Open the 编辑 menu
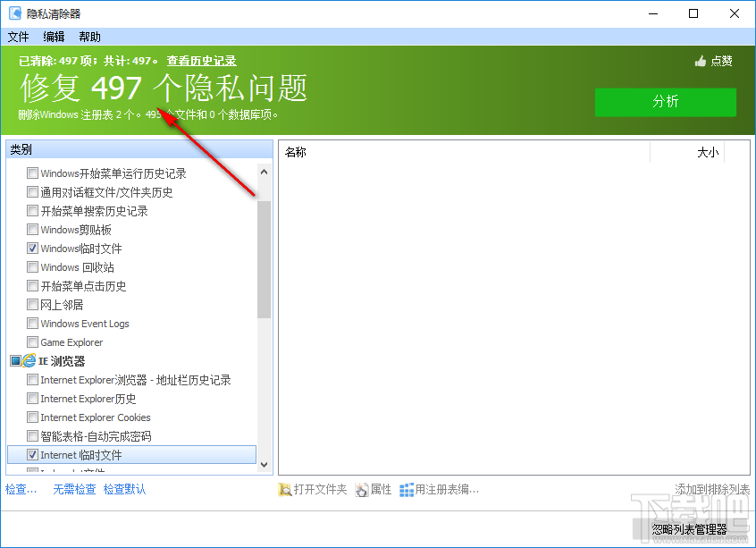 53,37
